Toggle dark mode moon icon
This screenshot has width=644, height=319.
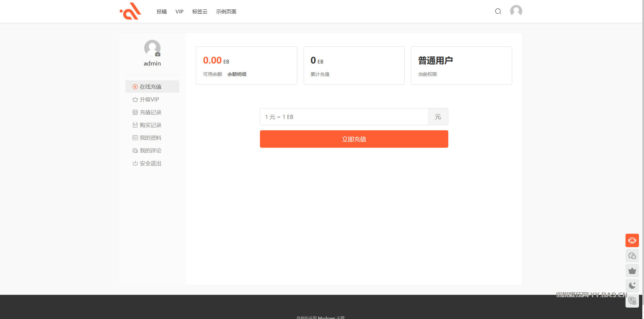click(x=632, y=286)
